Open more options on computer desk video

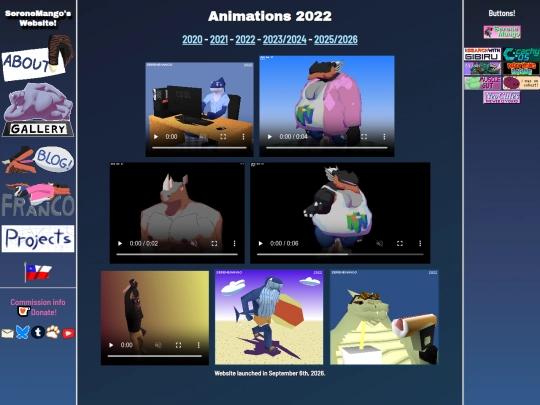(x=243, y=137)
